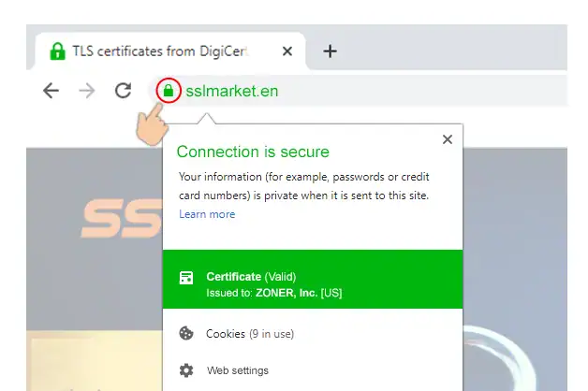Click the certificate icon in green row
The width and height of the screenshot is (588, 391).
186,278
